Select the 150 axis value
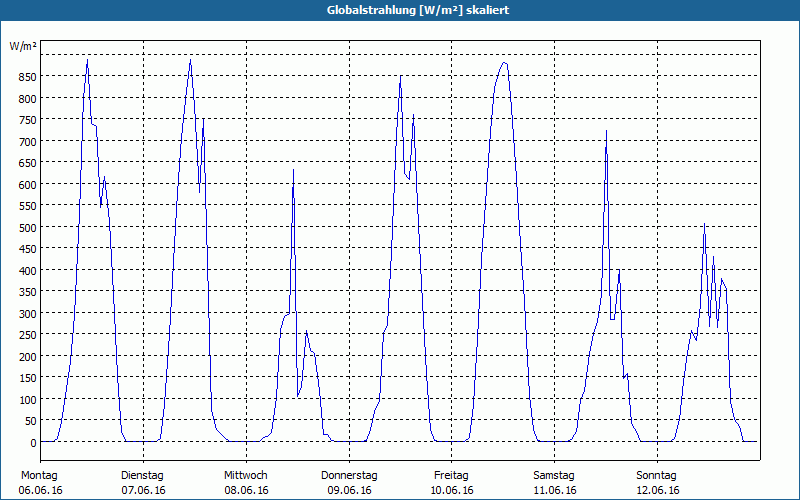 click(28, 378)
